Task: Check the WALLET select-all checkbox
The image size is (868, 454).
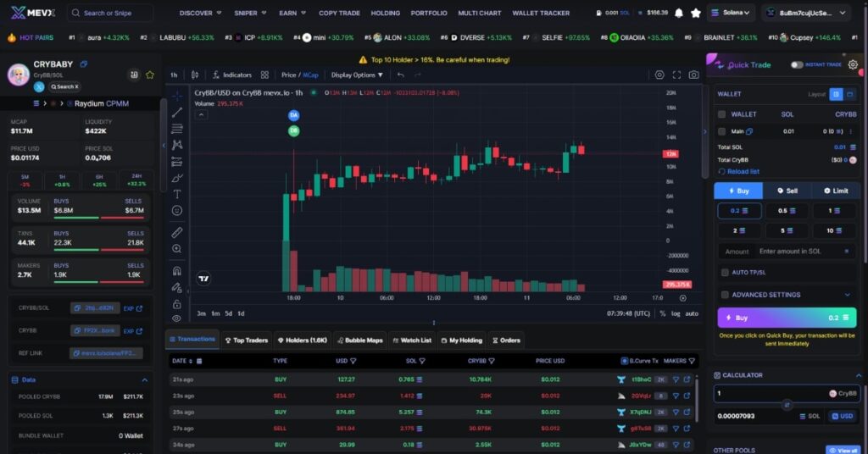Action: coord(722,114)
